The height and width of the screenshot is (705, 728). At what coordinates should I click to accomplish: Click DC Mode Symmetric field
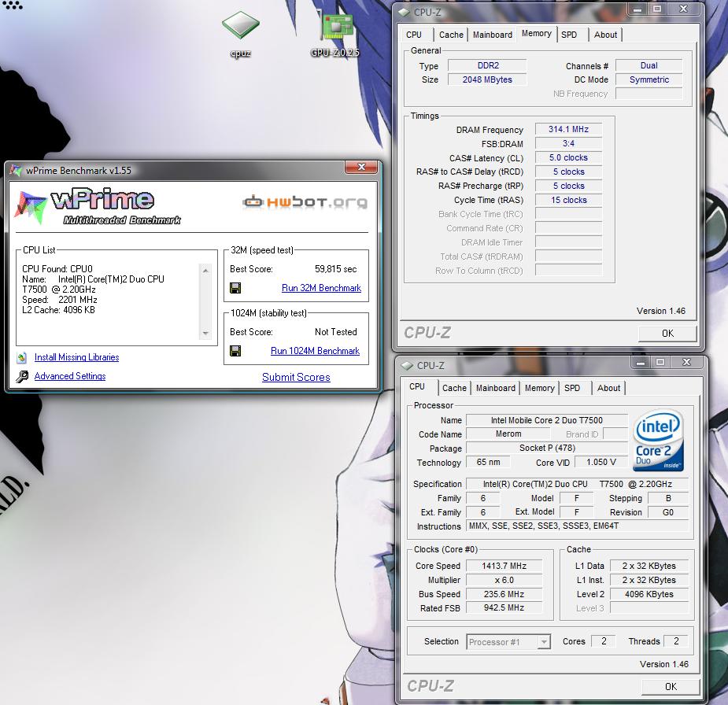coord(649,79)
